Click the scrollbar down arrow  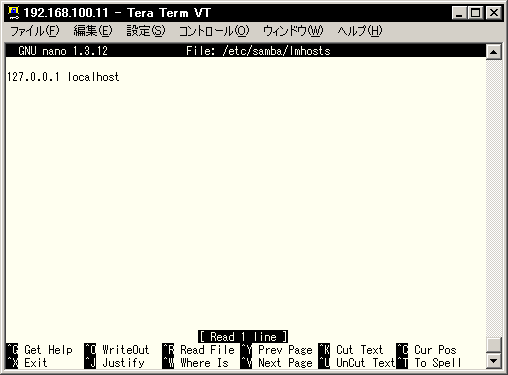[x=494, y=360]
